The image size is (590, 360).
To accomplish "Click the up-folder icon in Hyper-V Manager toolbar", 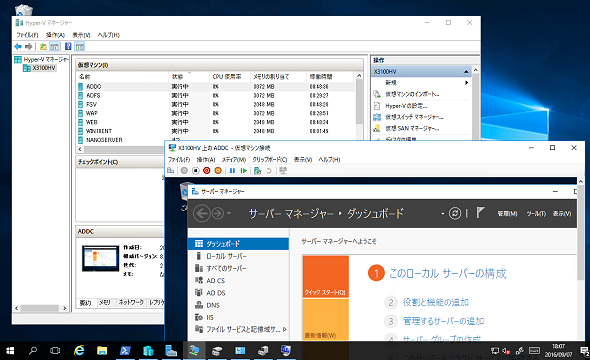I will tap(43, 47).
